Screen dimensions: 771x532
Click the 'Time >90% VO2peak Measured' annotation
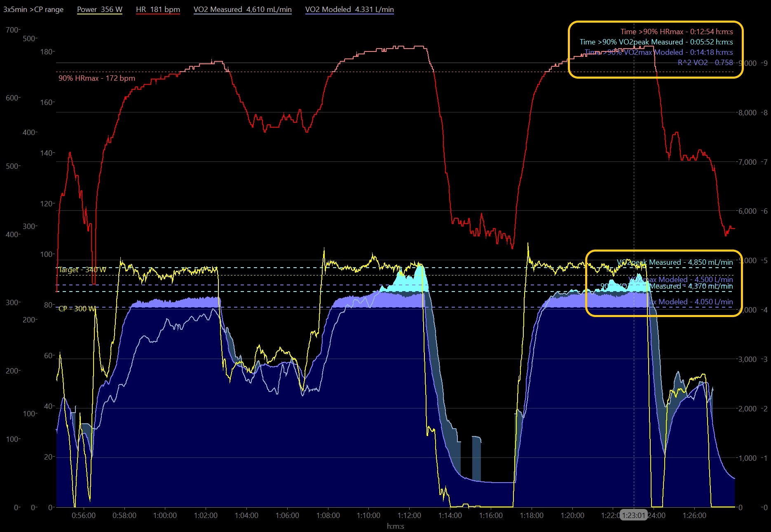click(656, 42)
